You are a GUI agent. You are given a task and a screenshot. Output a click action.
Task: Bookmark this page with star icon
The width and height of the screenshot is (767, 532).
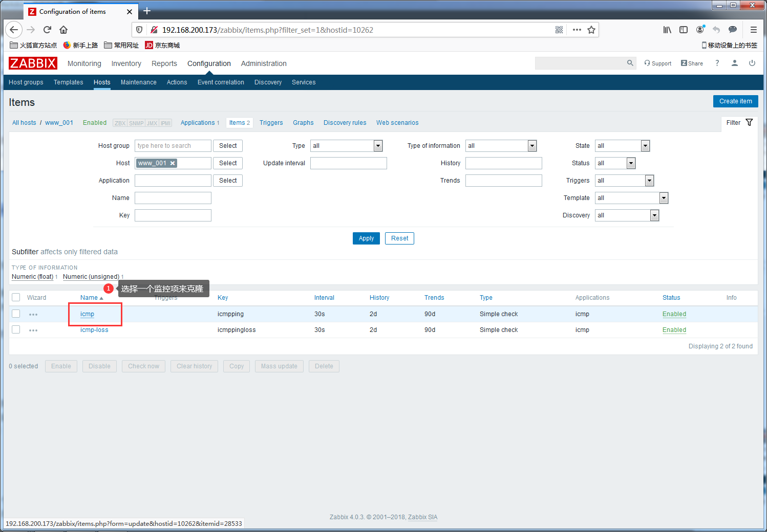pyautogui.click(x=591, y=30)
